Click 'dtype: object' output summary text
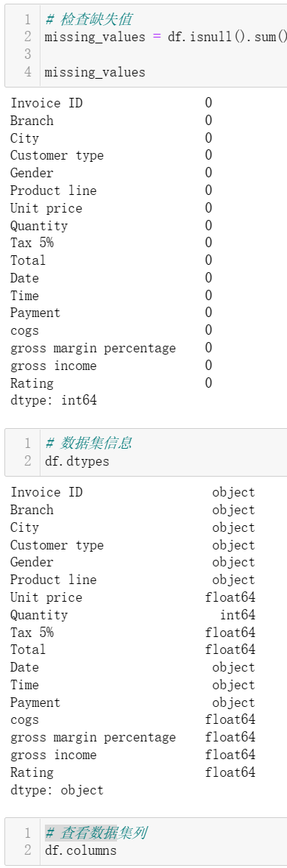287x868 pixels. pos(57,790)
